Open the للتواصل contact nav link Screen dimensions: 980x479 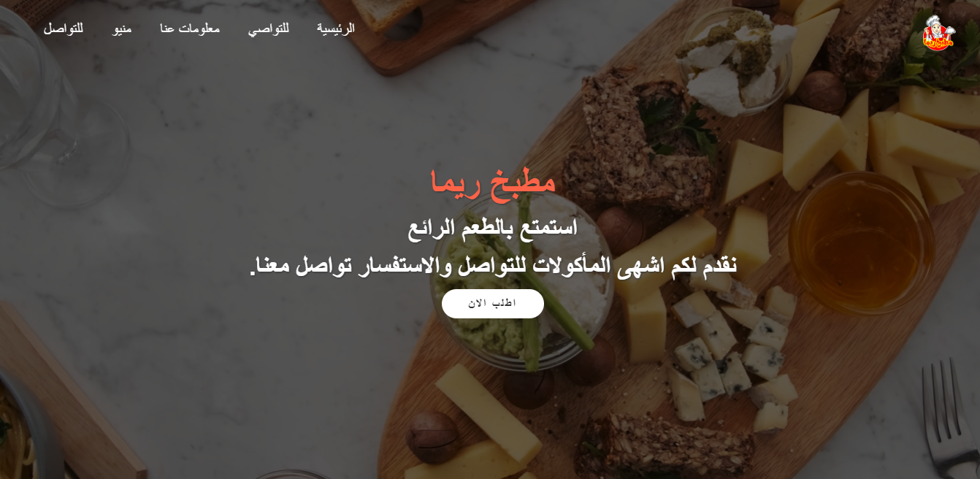point(63,28)
